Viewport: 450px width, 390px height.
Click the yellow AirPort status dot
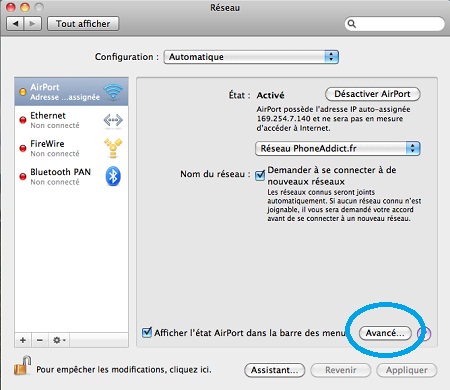23,92
